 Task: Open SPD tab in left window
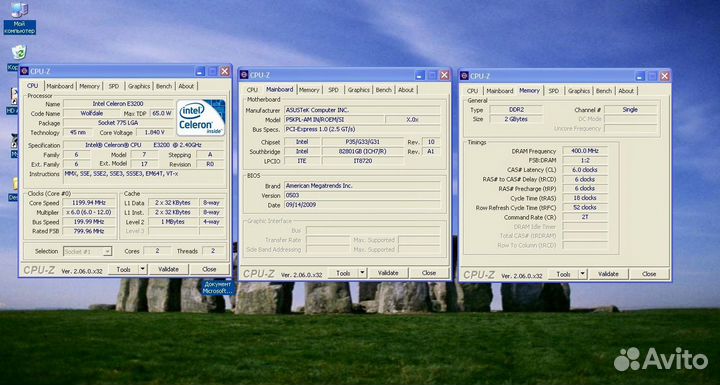click(x=113, y=86)
